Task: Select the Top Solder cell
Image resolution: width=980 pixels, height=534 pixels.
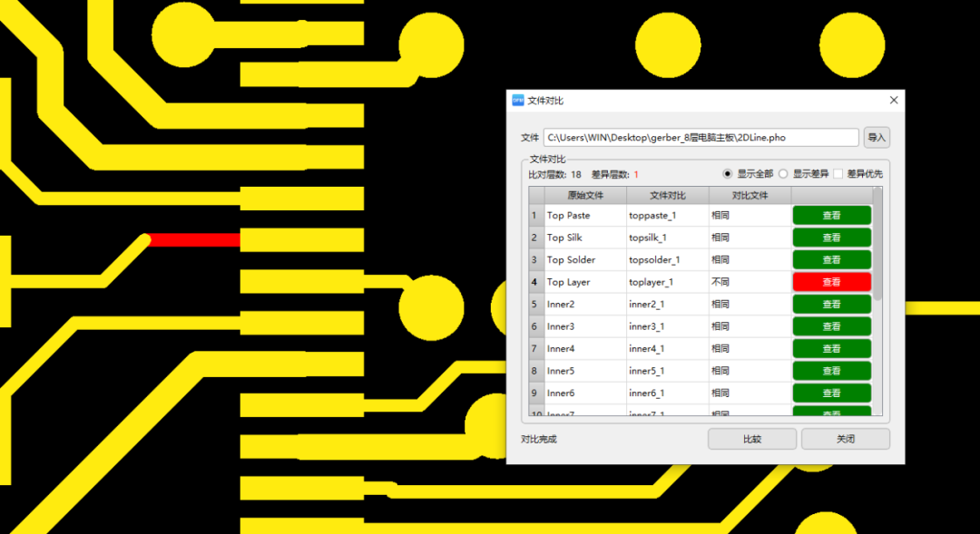Action: pos(585,260)
